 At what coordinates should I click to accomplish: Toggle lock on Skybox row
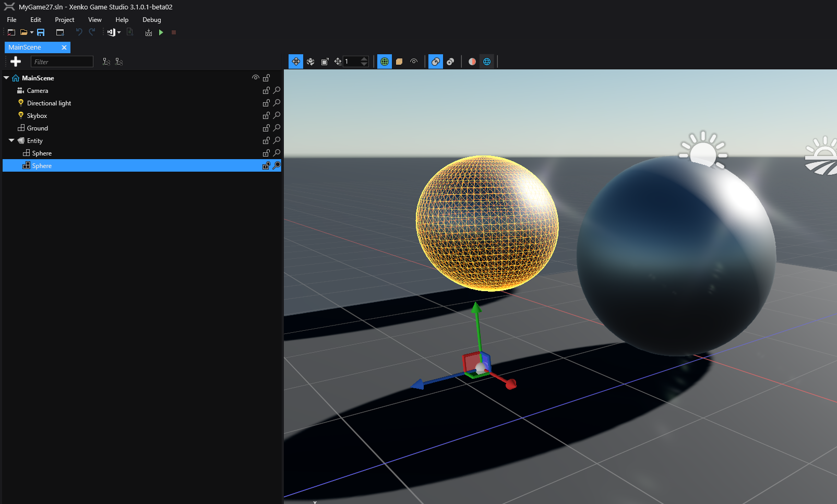pyautogui.click(x=266, y=116)
